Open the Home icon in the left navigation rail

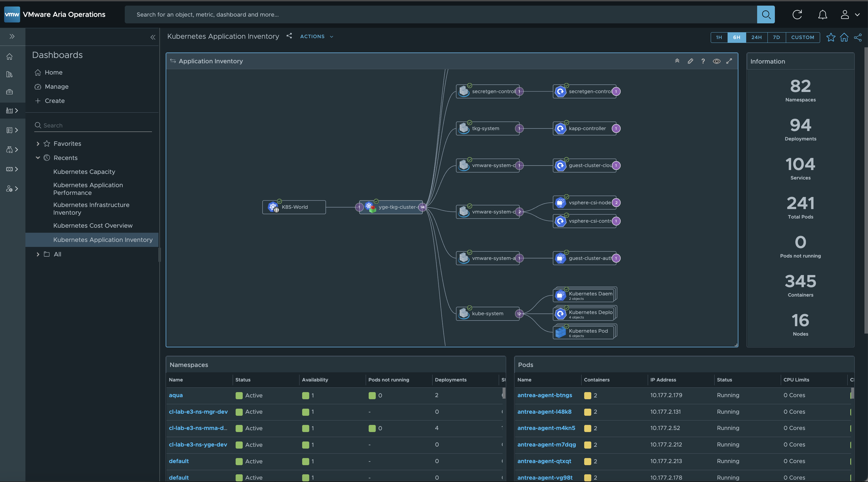9,56
